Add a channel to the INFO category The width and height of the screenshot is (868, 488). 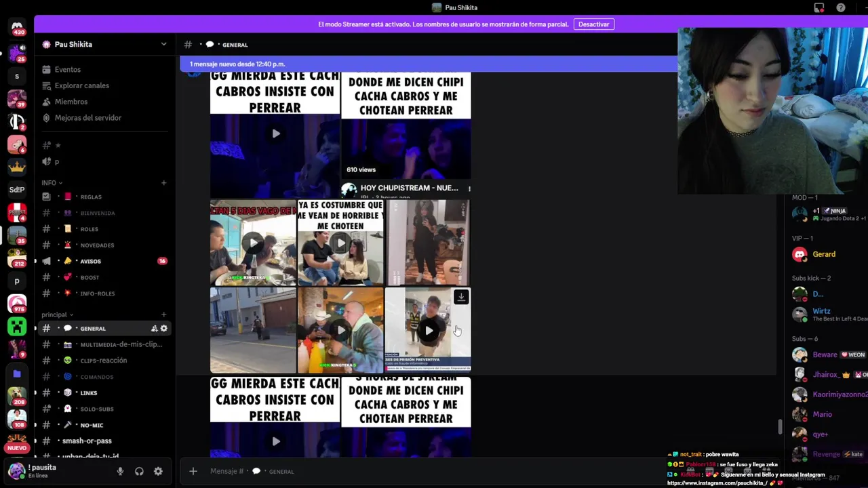coord(163,183)
